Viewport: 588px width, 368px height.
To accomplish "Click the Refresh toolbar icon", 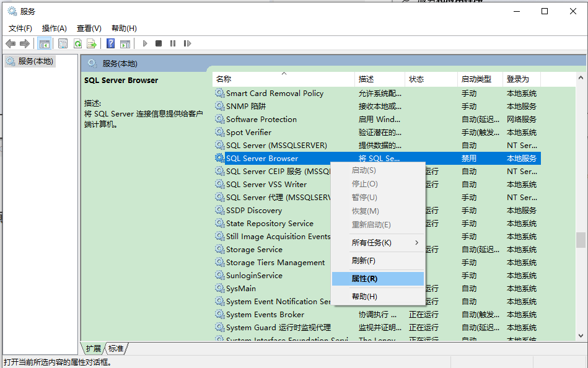I will tap(77, 43).
